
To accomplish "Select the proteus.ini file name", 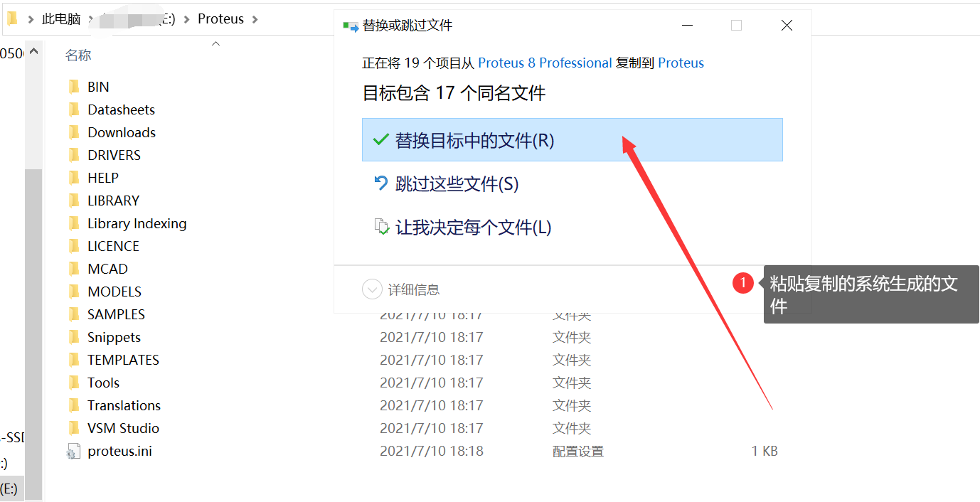I will (119, 451).
